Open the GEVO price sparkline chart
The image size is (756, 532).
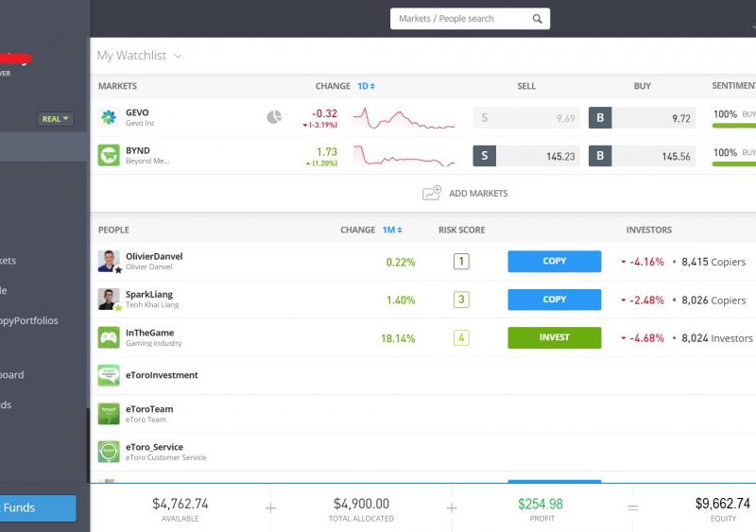pyautogui.click(x=404, y=118)
